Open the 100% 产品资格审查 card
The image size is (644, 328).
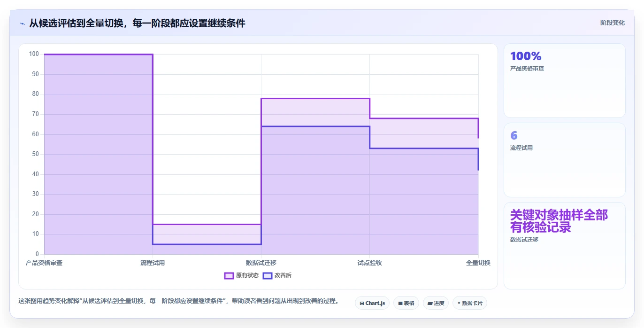click(x=564, y=80)
